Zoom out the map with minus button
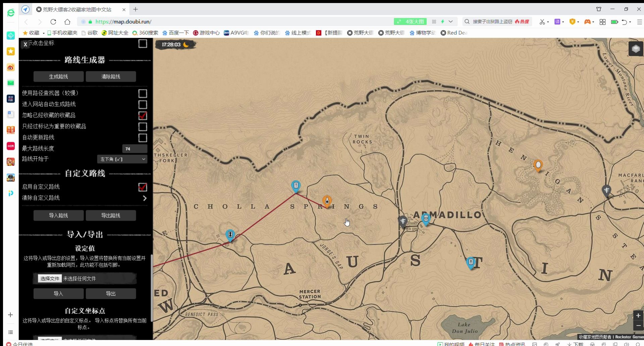Image resolution: width=644 pixels, height=346 pixels. pos(638,326)
